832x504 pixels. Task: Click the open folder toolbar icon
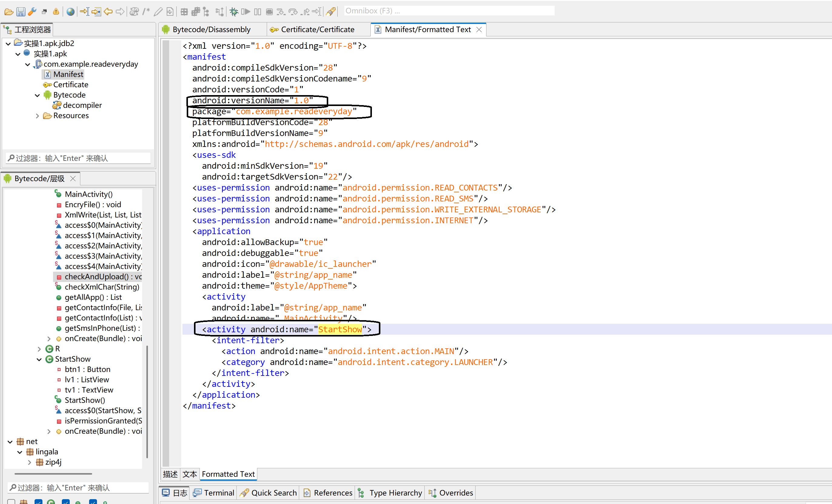9,12
